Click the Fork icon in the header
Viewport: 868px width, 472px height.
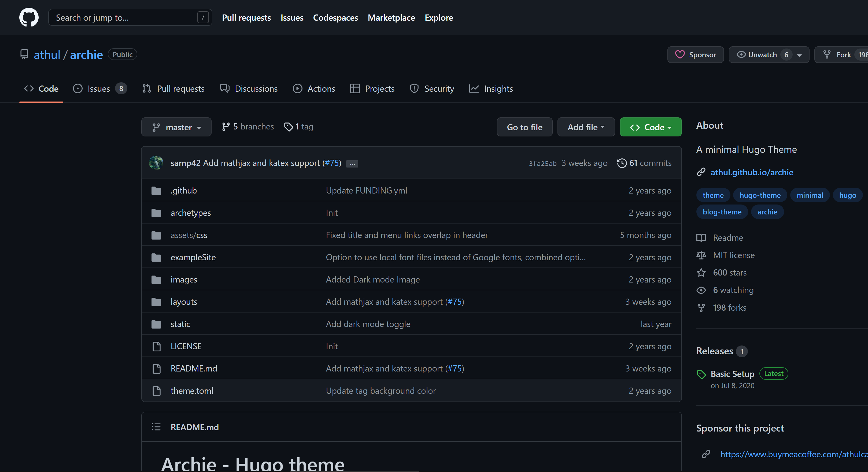point(826,55)
